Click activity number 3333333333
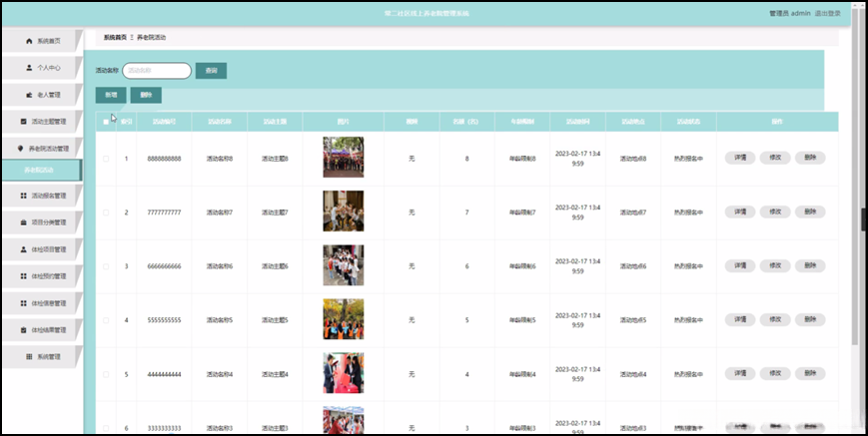Screen dimensions: 868x436 [x=164, y=428]
